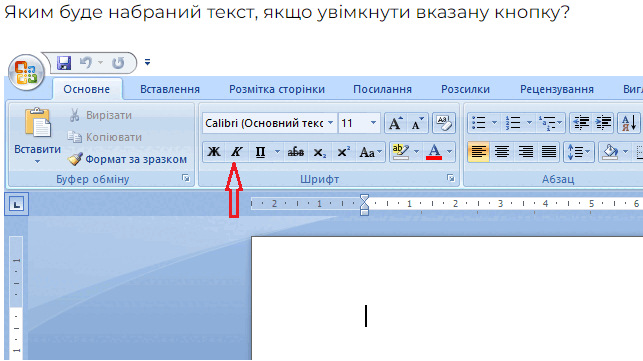Customize the Quick Access Toolbar dropdown
This screenshot has height=361, width=643.
click(x=147, y=62)
